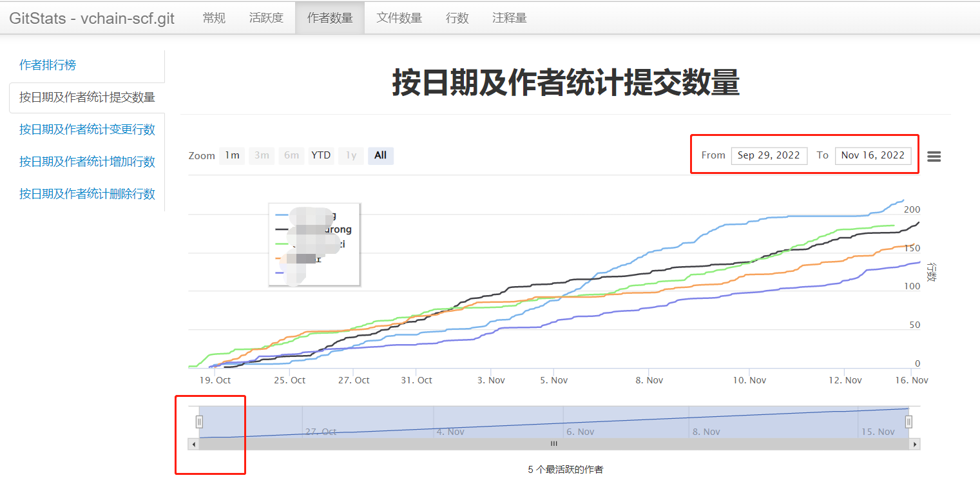
Task: Click the navigator scrollbar right arrow
Action: point(914,444)
